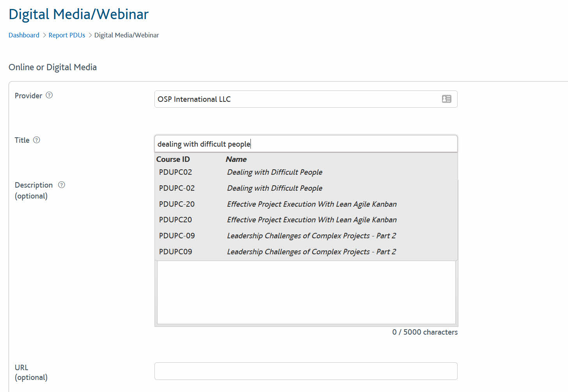The height and width of the screenshot is (392, 568).
Task: Select PDUPC-02 Dealing with Difficult People
Action: pyautogui.click(x=306, y=188)
